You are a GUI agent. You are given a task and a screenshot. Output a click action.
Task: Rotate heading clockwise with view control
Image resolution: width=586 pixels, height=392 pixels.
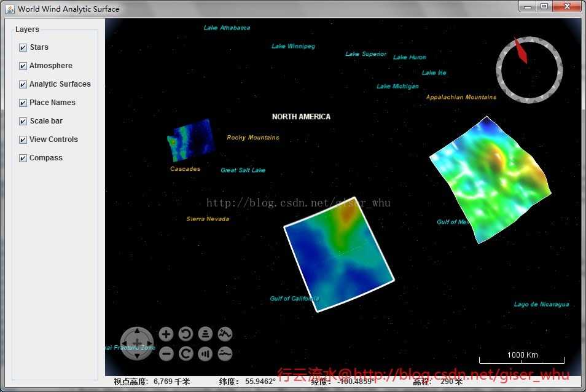[186, 353]
